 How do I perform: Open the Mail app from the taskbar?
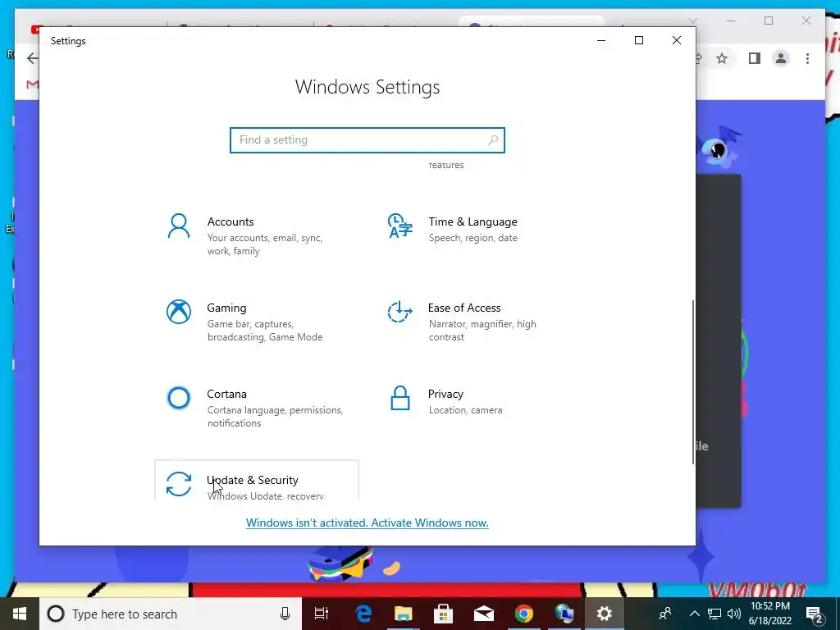(484, 614)
